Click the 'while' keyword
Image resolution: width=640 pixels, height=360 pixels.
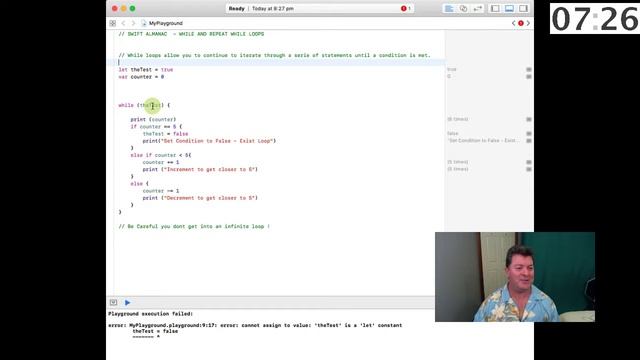coord(126,105)
